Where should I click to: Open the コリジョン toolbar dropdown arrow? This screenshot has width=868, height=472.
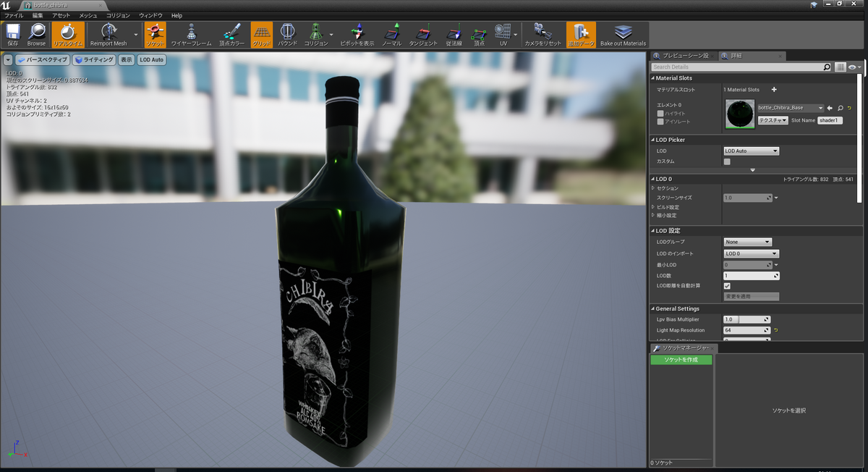click(x=332, y=34)
